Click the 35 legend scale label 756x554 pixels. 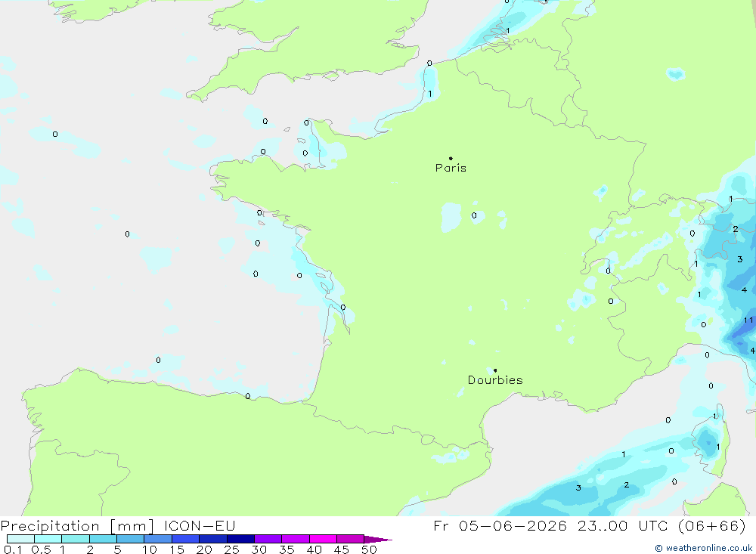pyautogui.click(x=287, y=549)
